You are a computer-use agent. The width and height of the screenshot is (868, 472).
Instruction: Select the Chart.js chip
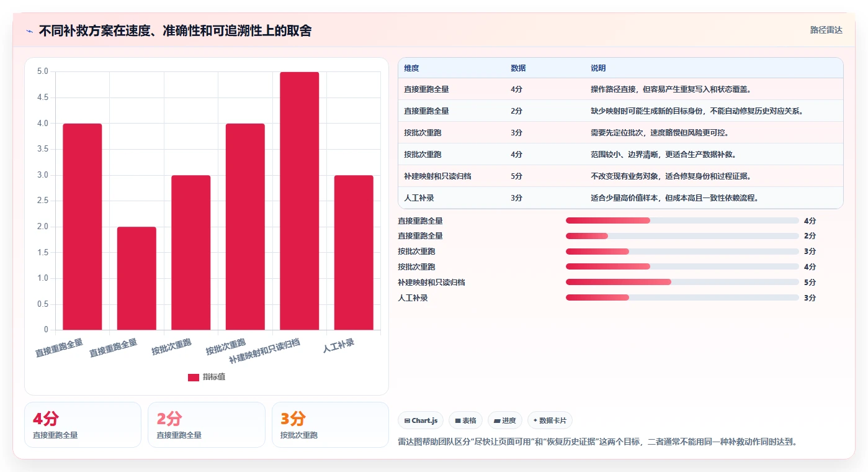421,420
